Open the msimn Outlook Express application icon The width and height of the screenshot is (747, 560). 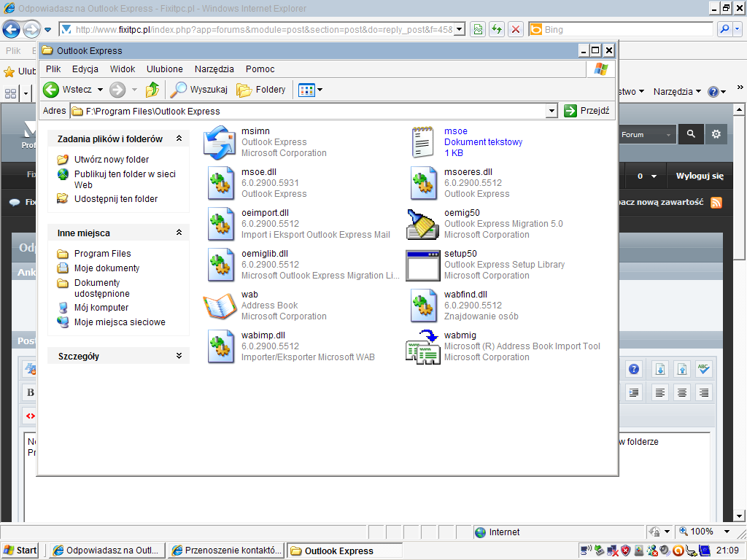point(219,142)
